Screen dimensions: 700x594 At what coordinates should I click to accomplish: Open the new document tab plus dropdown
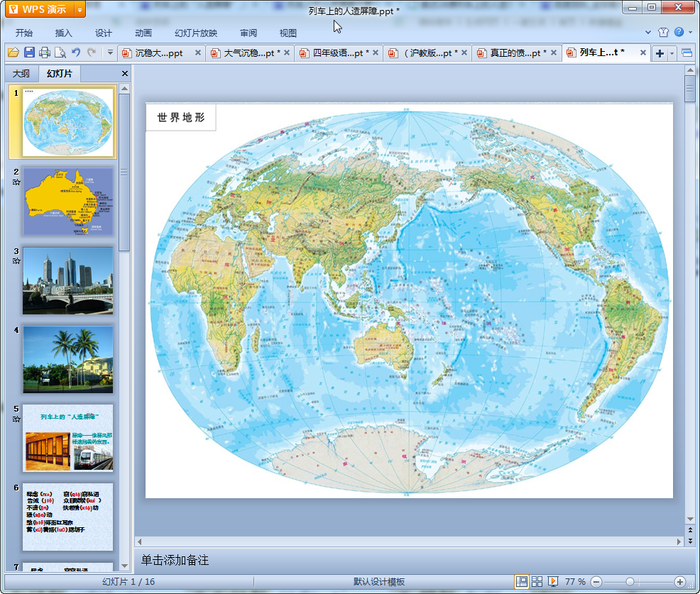(x=672, y=53)
